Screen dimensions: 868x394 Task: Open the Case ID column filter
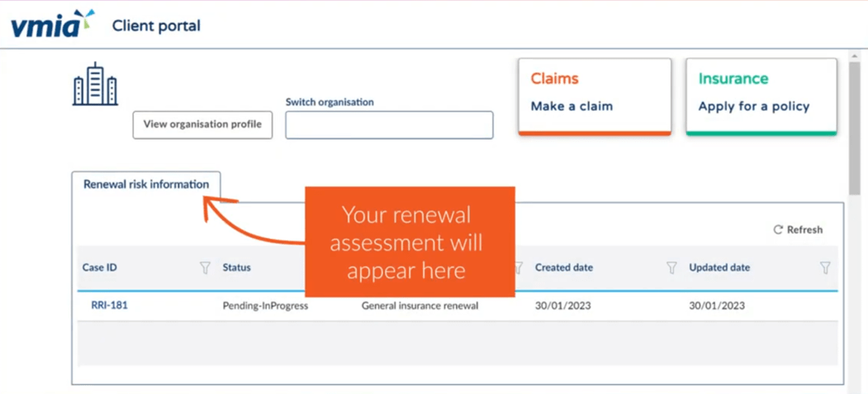205,268
